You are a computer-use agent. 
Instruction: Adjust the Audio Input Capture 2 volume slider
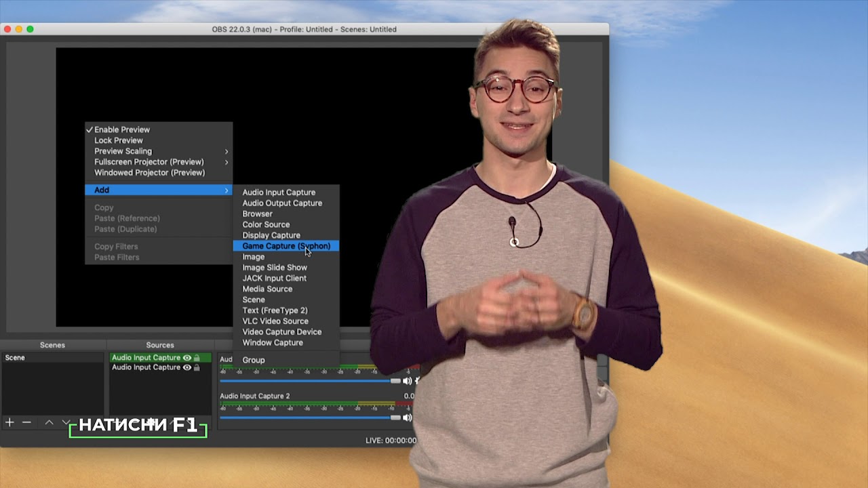(311, 418)
